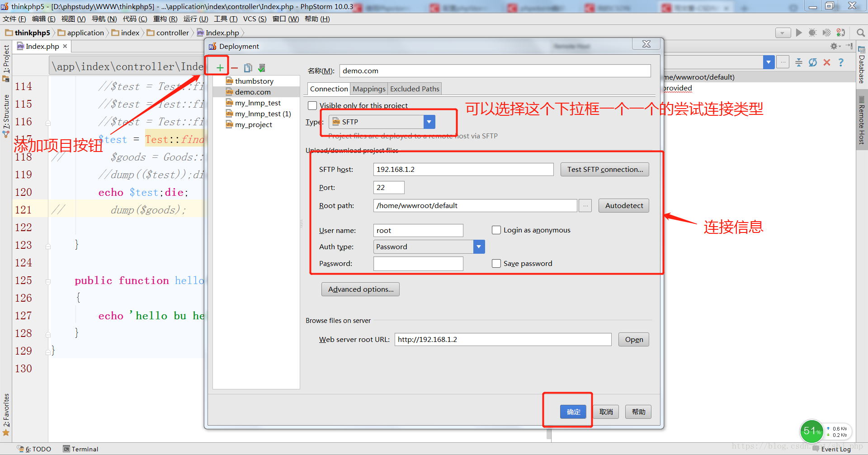Image resolution: width=868 pixels, height=455 pixels.
Task: Click the Autodetect button
Action: click(624, 205)
